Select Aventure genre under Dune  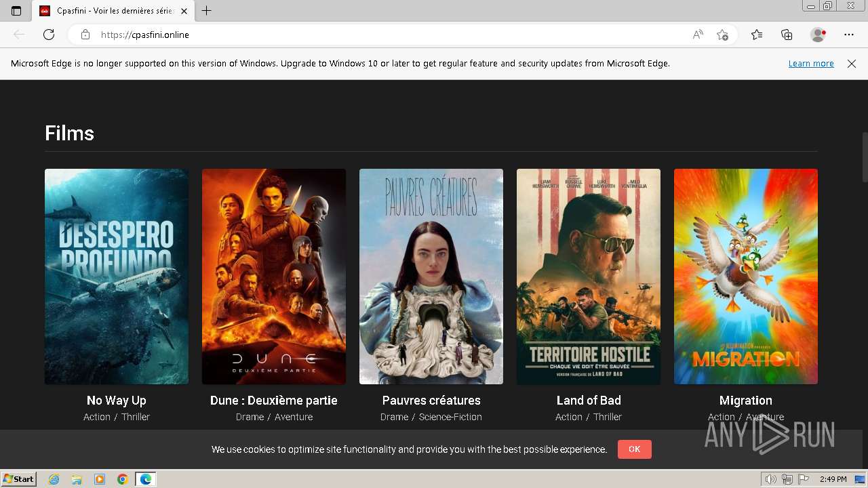pos(294,417)
